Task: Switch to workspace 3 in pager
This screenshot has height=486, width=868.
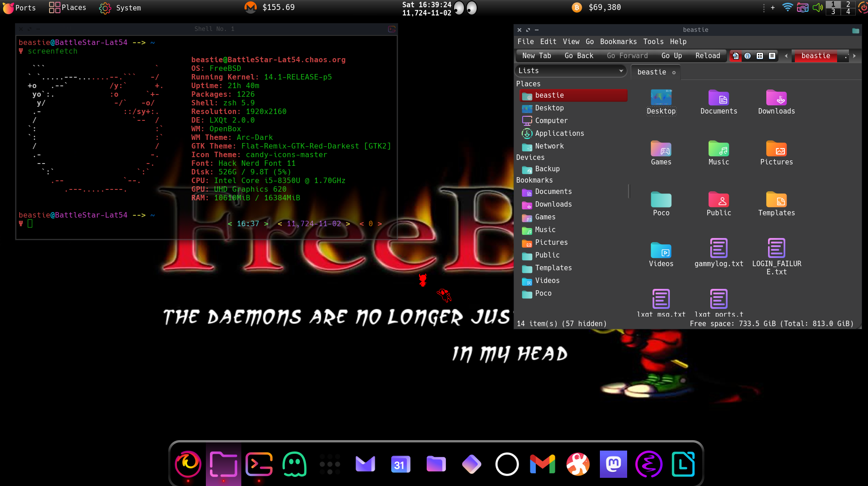Action: [x=833, y=12]
